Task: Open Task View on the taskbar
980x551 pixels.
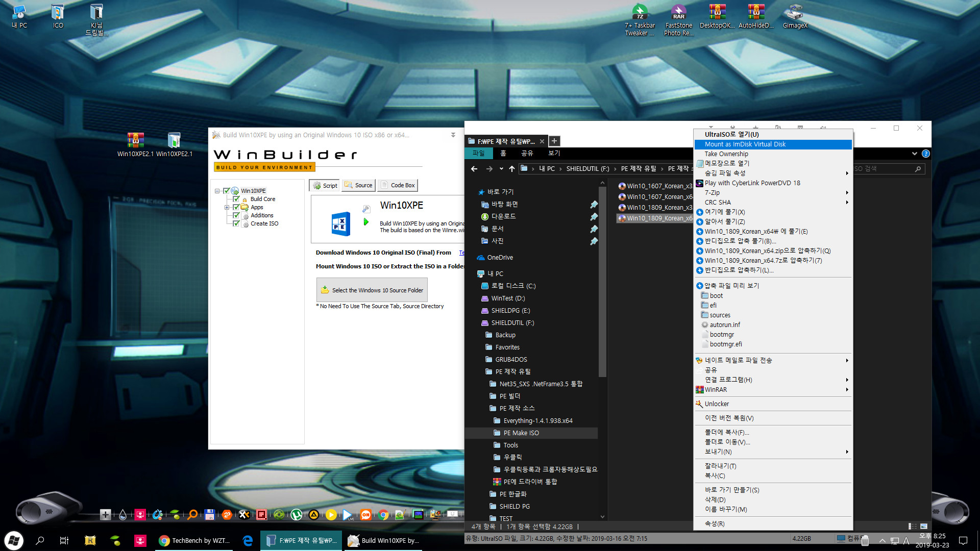Action: click(64, 540)
